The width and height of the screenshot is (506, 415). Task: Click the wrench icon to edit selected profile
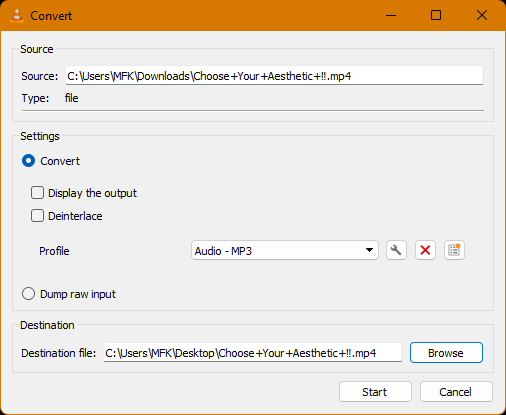(x=396, y=250)
